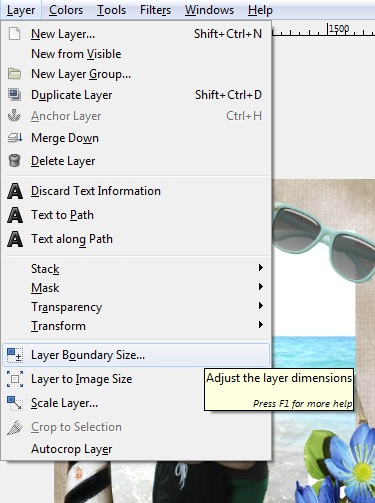
Task: Expand the Mask submenu arrow
Action: tap(261, 287)
